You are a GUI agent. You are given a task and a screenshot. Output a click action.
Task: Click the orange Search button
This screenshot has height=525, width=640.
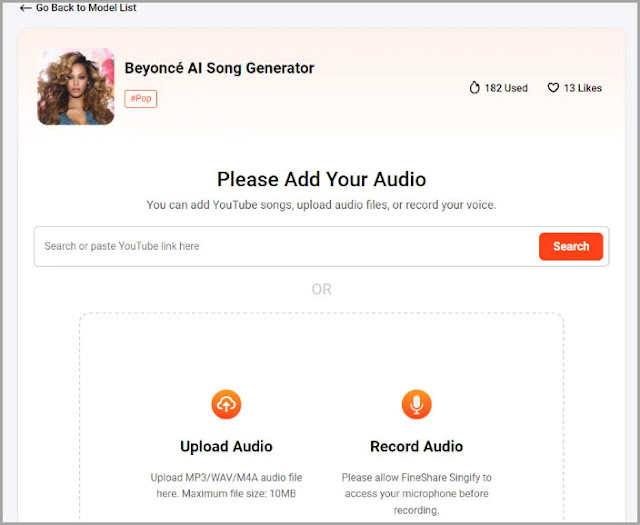(571, 247)
